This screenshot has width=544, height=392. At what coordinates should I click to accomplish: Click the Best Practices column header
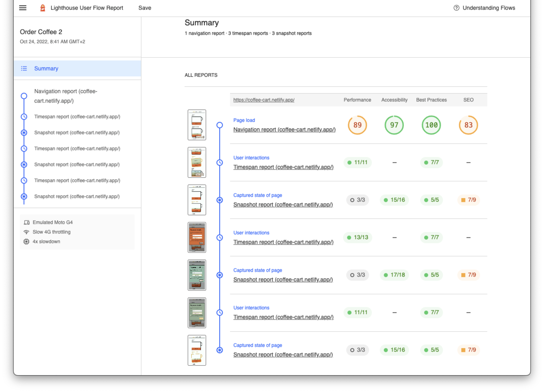[432, 100]
